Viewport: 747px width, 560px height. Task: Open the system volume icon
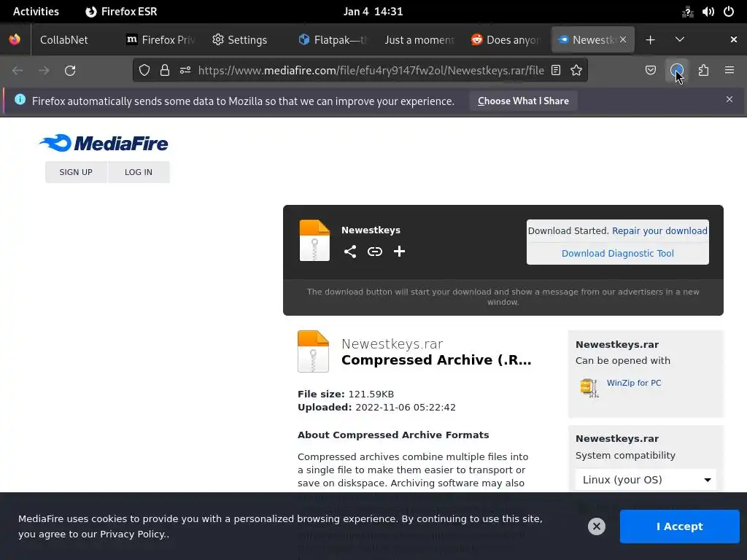[x=708, y=12]
